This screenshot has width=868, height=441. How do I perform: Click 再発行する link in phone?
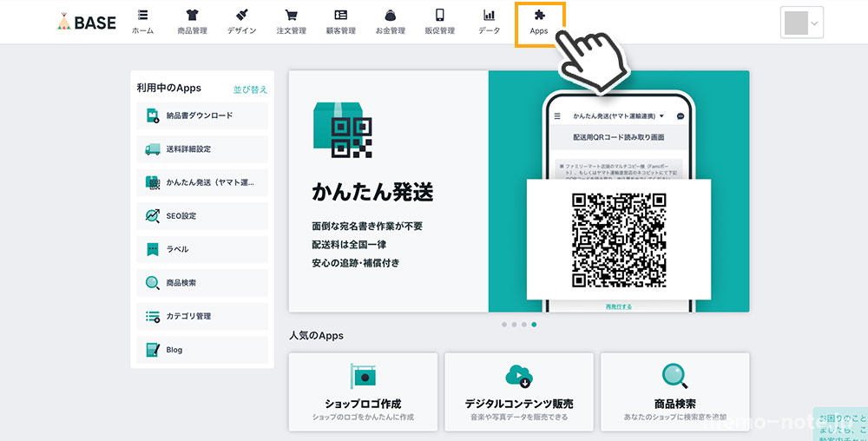618,306
